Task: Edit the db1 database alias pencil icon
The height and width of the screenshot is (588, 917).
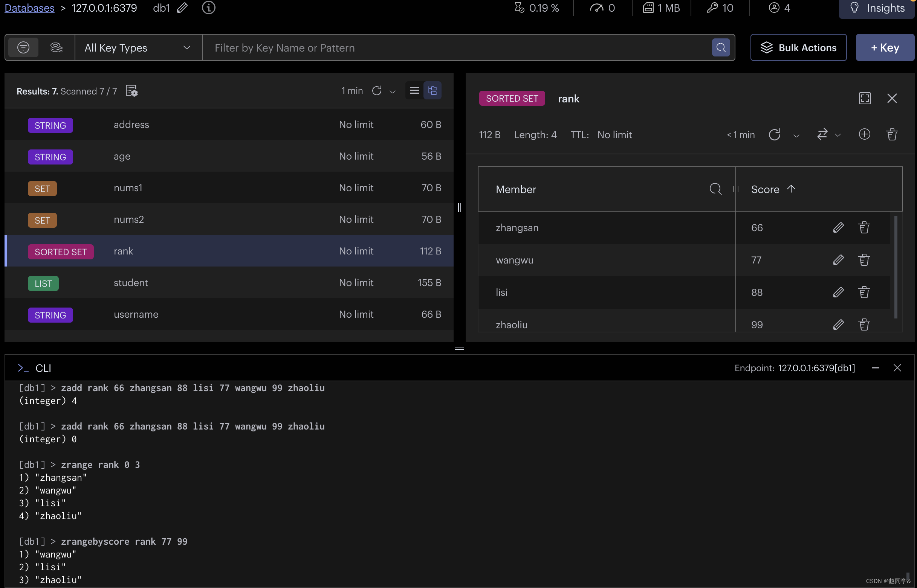Action: pyautogui.click(x=182, y=8)
